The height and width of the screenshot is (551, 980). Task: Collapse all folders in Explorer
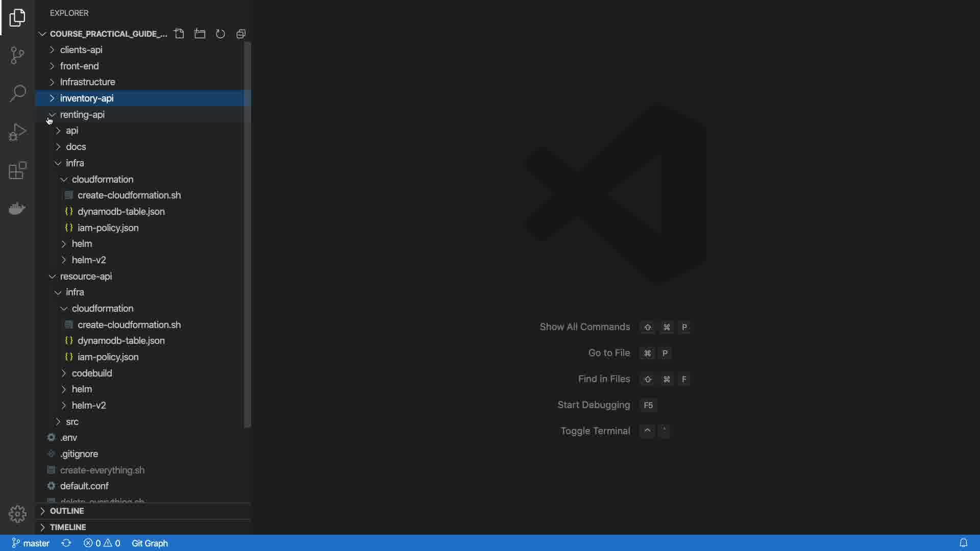241,34
